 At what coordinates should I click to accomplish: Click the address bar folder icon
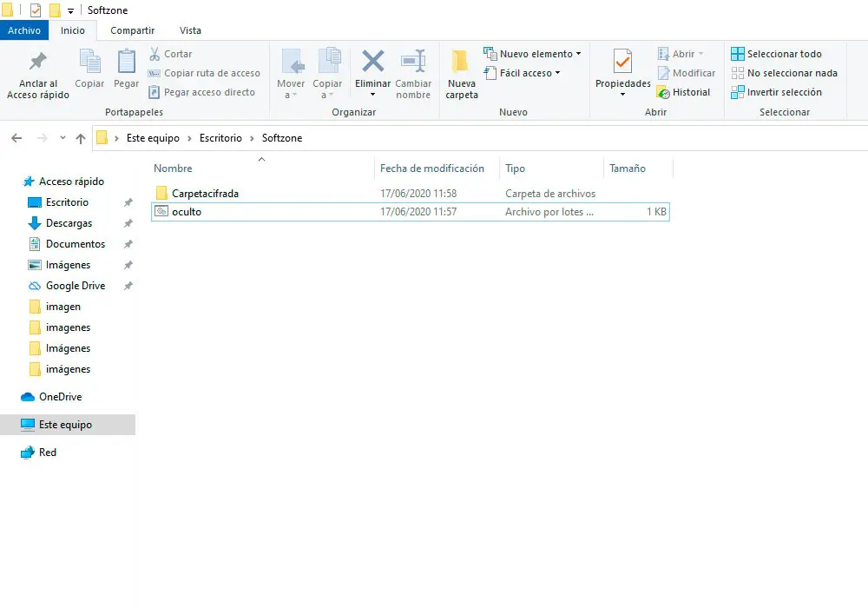click(x=102, y=137)
